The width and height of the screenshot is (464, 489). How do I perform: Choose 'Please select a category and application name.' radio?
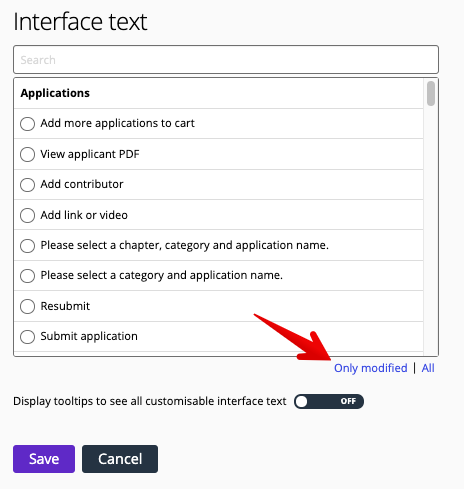[27, 276]
